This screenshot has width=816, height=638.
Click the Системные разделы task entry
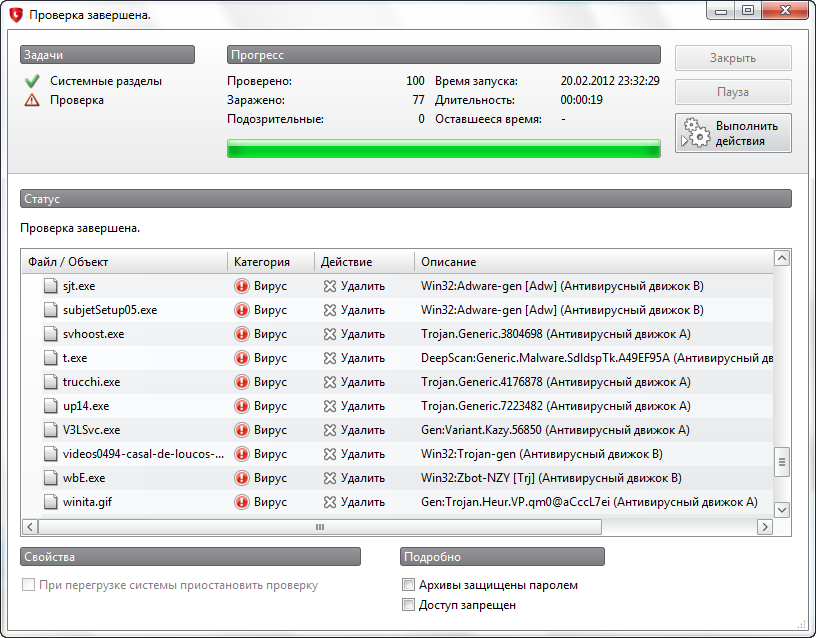(106, 81)
